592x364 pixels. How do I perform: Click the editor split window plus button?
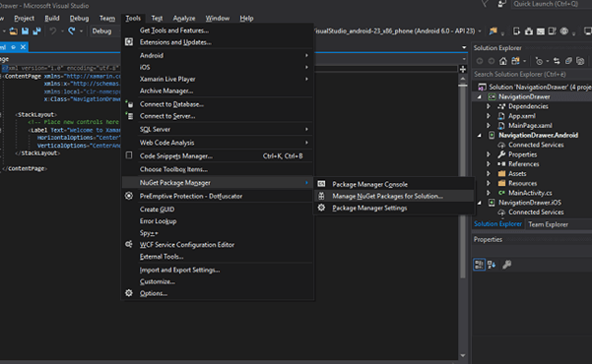point(463,69)
